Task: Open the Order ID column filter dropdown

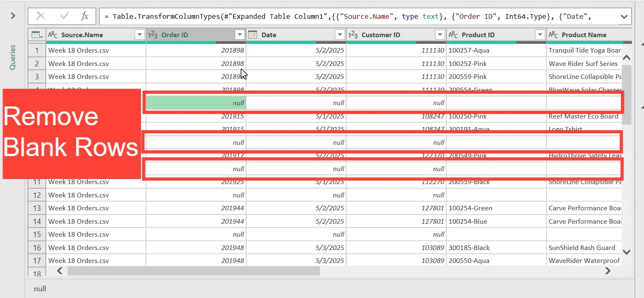Action: coord(240,35)
